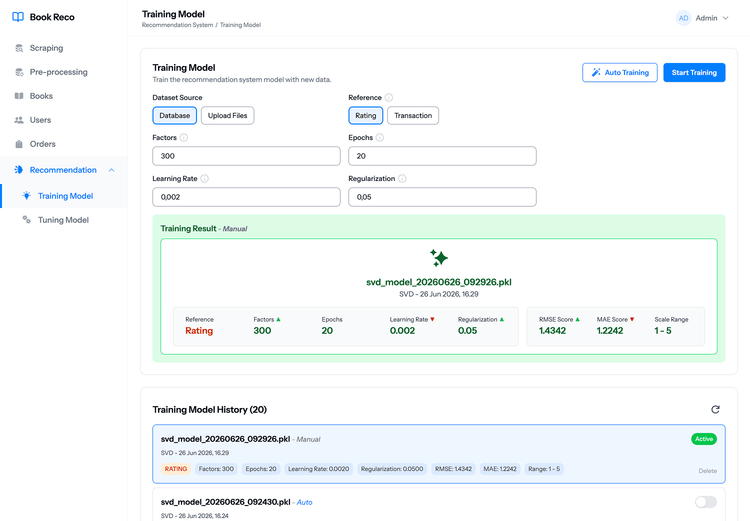Click the Training Model History (20) heading
The image size is (750, 521).
(x=210, y=410)
